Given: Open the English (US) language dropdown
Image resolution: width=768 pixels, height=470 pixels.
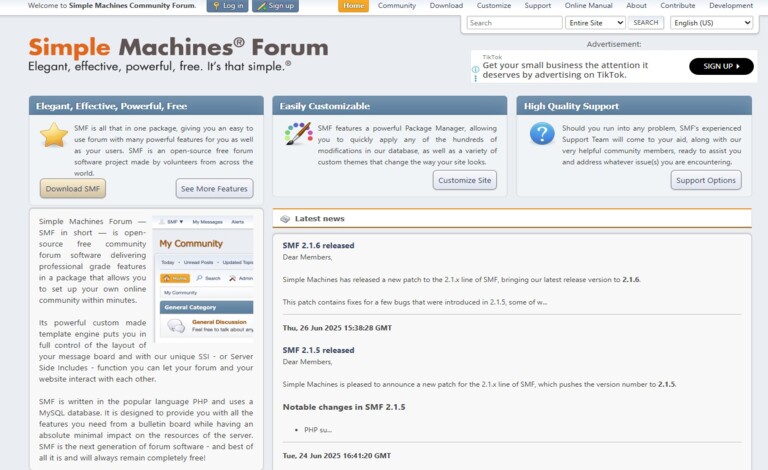Looking at the screenshot, I should [711, 22].
